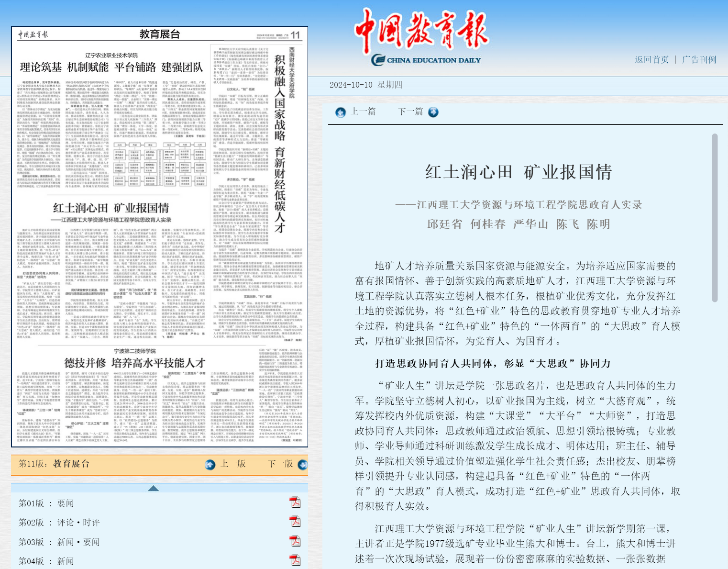Open PDF icon for 第01版 要闻
Screen dimensions: 728x569
click(295, 502)
